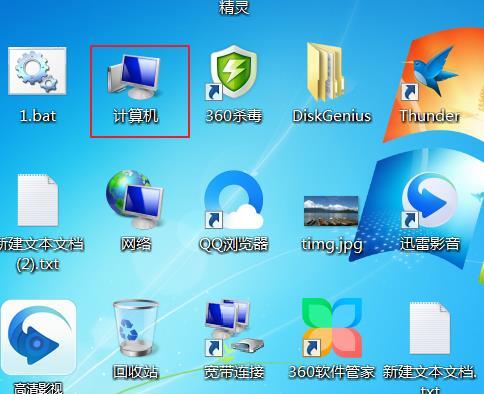Launch the QQ浏览器 browser shortcut
Viewport: 484px width, 394px height.
[234, 199]
